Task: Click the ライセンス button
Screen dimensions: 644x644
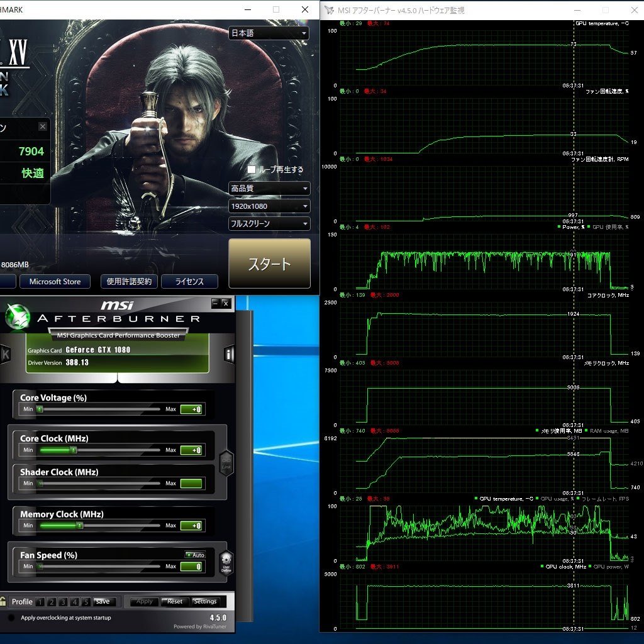Action: 189,282
